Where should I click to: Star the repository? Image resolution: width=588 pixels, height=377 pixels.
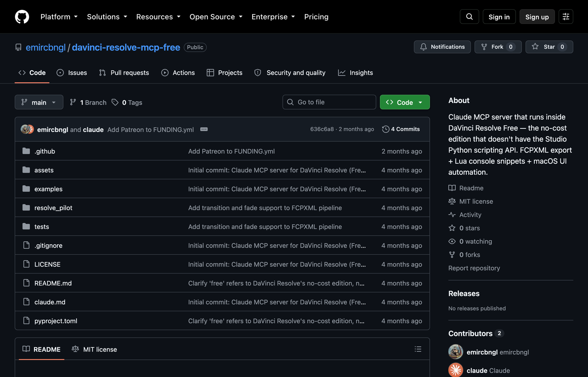[x=549, y=47]
